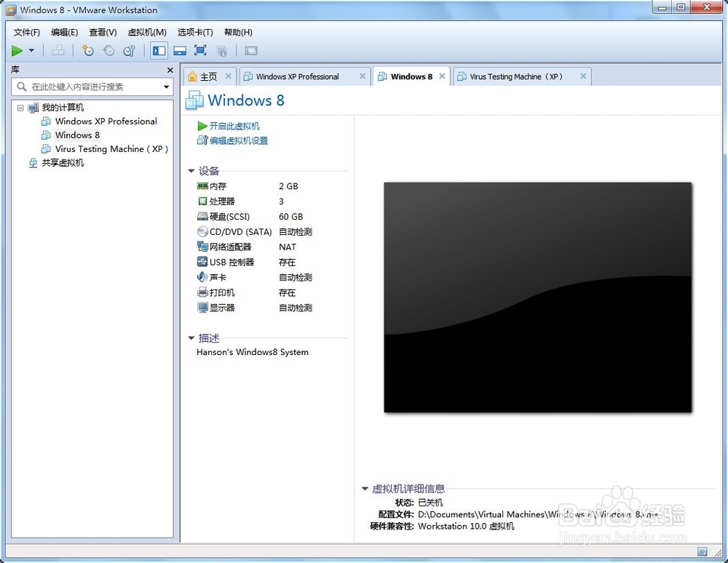Image resolution: width=728 pixels, height=563 pixels.
Task: Click the 硬盘(SCSI) hard disk icon
Action: pos(202,217)
